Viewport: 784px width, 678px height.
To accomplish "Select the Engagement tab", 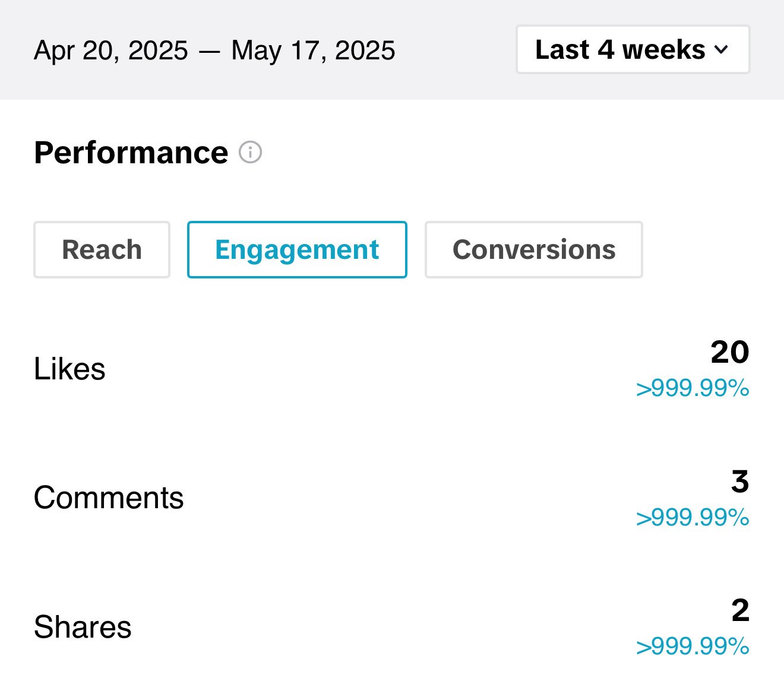I will coord(297,250).
